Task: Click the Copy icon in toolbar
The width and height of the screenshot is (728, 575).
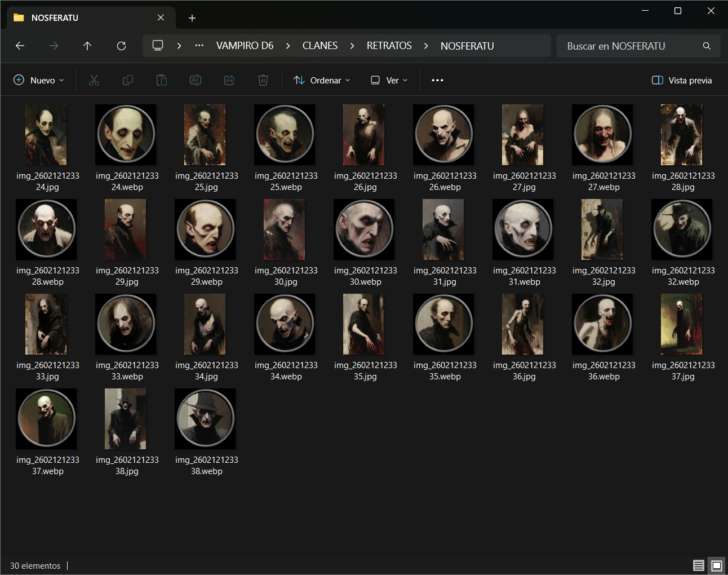Action: 128,80
